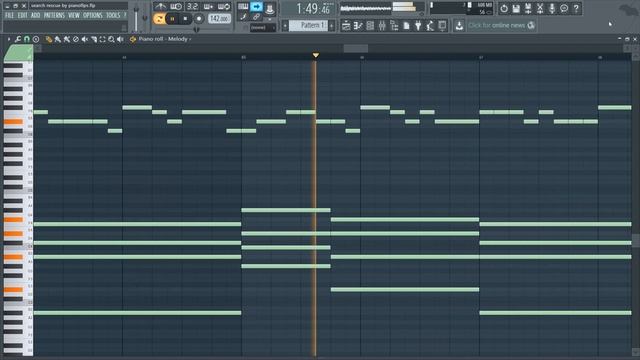Select the Draw pencil tool
Screen dimensions: 640x360
pos(49,39)
